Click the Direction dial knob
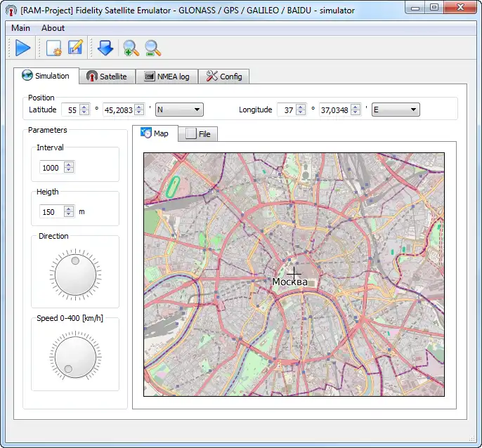Image resolution: width=482 pixels, height=448 pixels. (x=75, y=275)
